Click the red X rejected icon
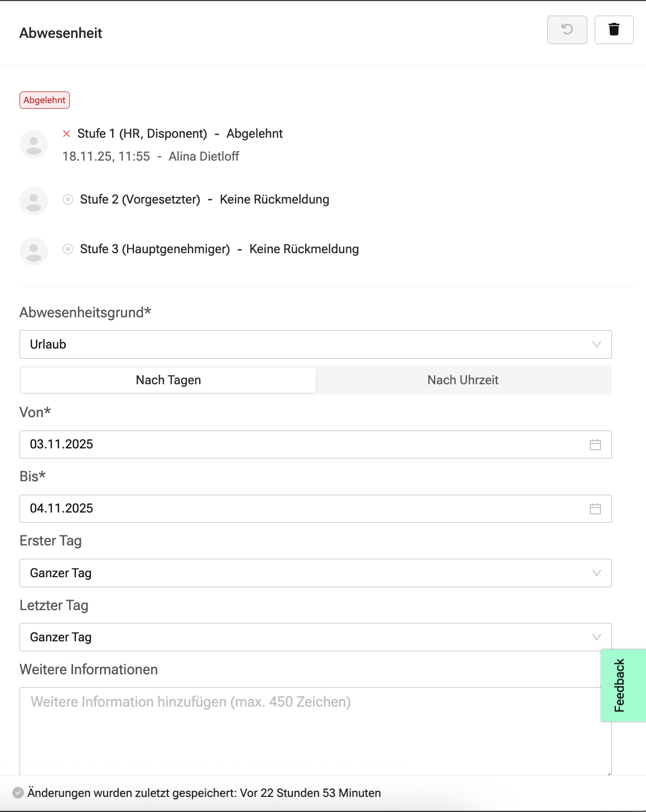 pyautogui.click(x=67, y=134)
